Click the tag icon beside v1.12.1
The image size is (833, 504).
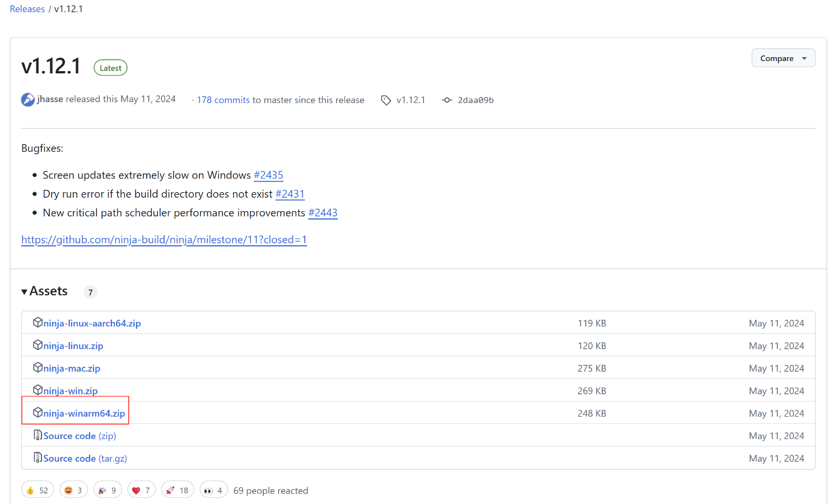tap(386, 100)
